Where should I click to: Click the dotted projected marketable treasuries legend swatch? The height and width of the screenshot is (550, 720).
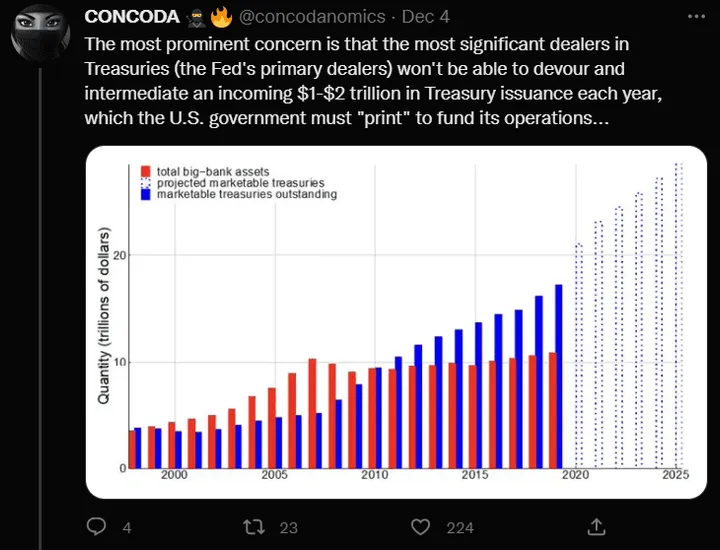coord(146,183)
